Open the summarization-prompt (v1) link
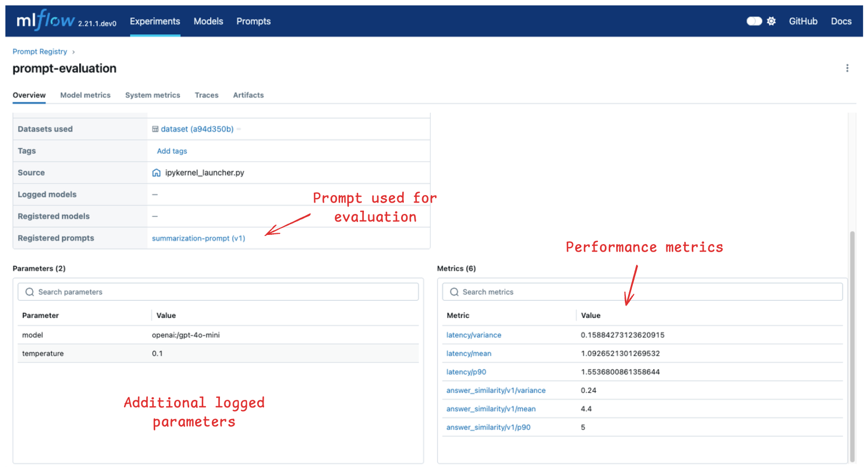This screenshot has width=868, height=472. click(x=198, y=238)
